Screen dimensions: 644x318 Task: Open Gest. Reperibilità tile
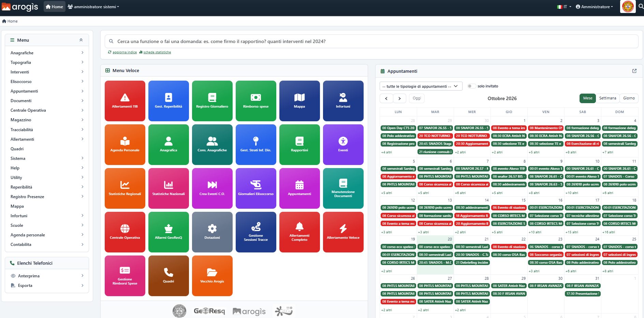[169, 101]
